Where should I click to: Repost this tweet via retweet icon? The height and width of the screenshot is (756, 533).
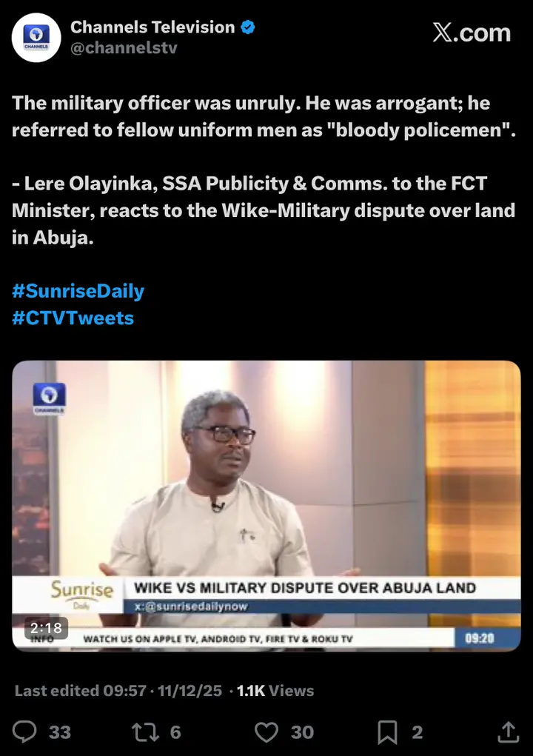(x=145, y=732)
